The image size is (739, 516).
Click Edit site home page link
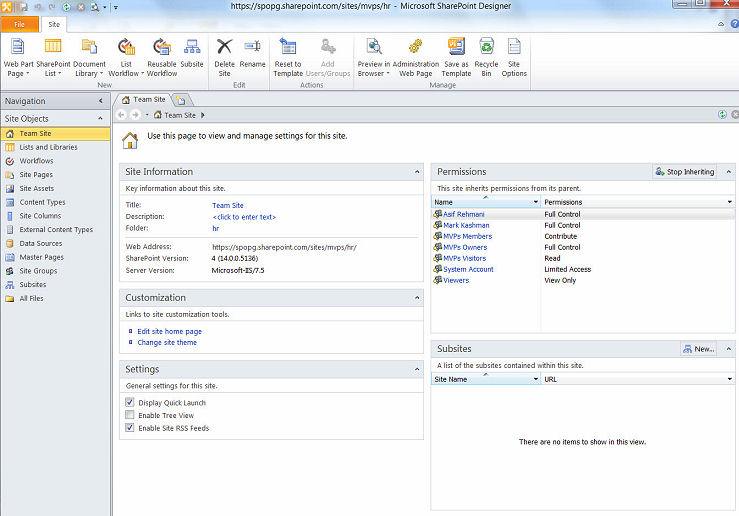170,332
